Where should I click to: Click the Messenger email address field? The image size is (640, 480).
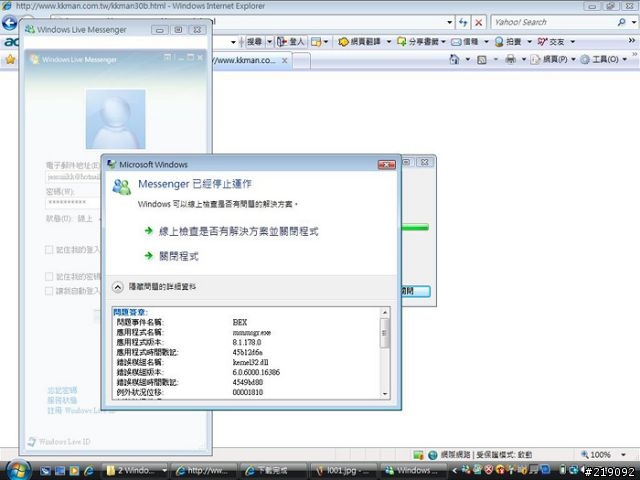(73, 177)
